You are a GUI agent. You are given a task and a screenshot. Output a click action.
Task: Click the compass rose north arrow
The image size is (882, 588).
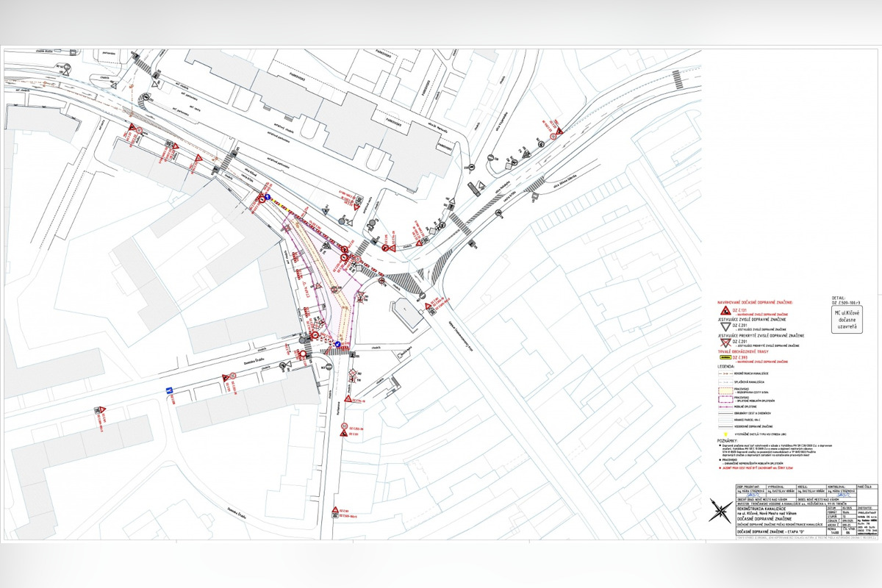(x=719, y=510)
